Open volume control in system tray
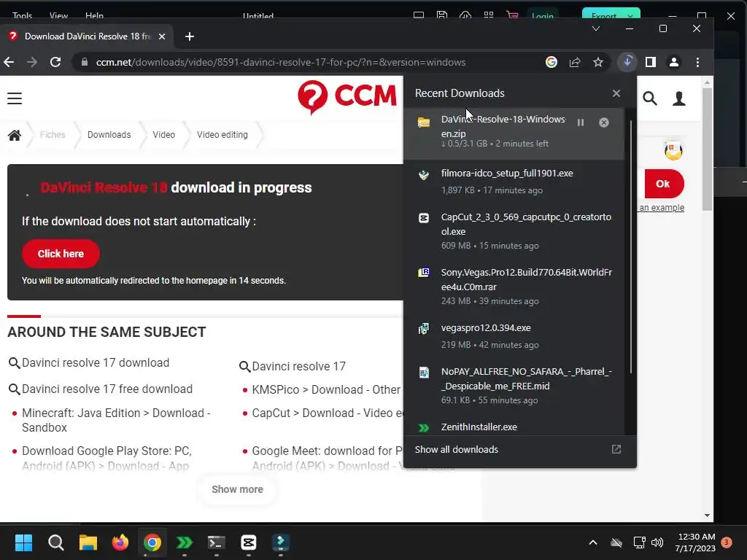Image resolution: width=747 pixels, height=560 pixels. [657, 542]
